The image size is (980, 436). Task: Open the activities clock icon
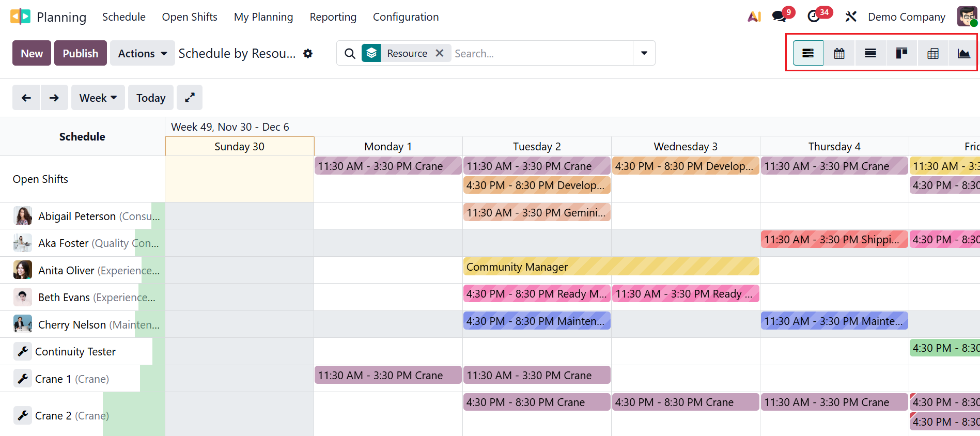[814, 17]
